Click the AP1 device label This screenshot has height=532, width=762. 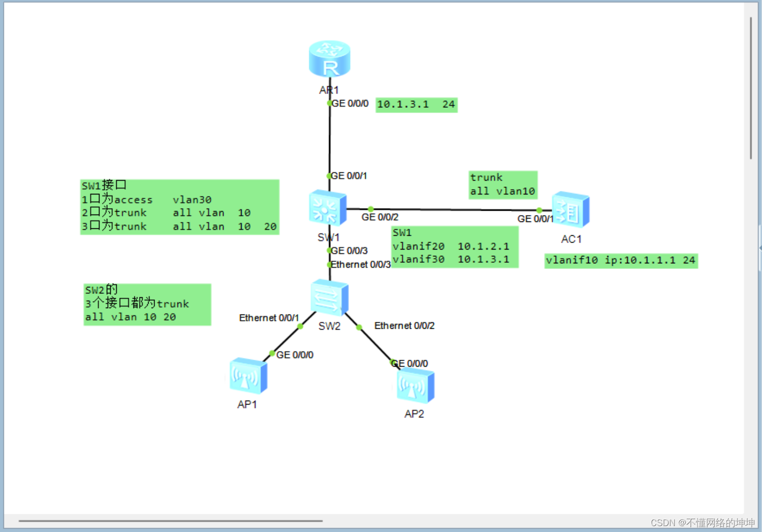247,405
